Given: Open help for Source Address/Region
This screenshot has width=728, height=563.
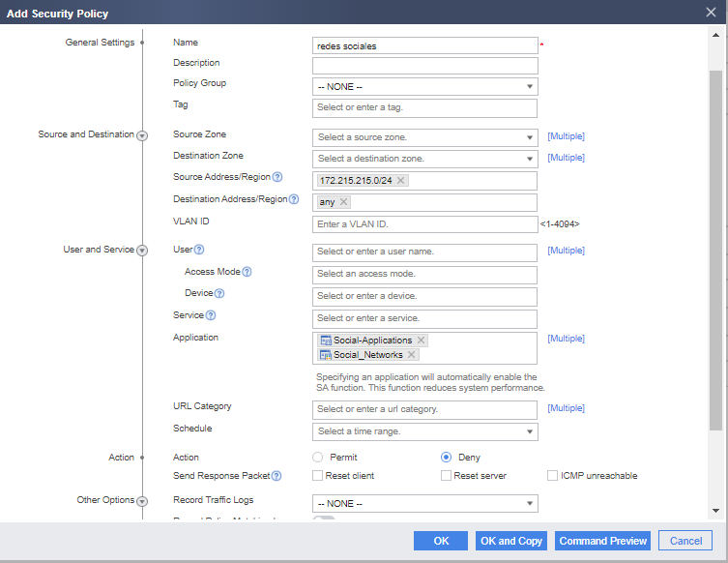Looking at the screenshot, I should click(277, 177).
